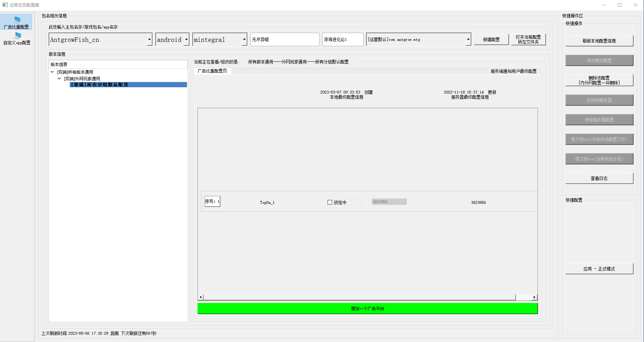Switch to the 广告比重配置页 tab
The height and width of the screenshot is (342, 644).
tap(212, 71)
